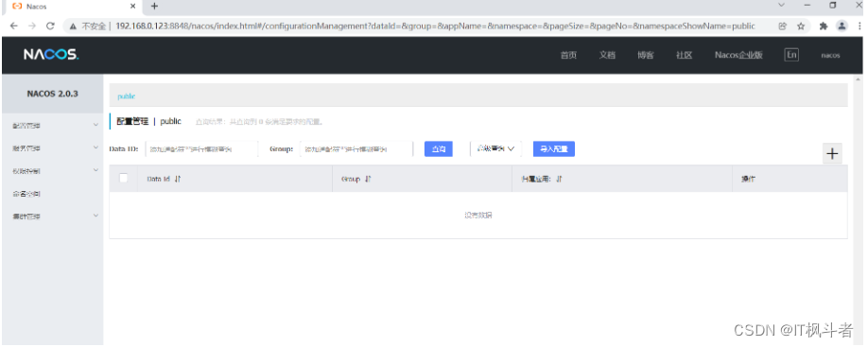Focus the Data ID input field
This screenshot has height=347, width=868.
pos(201,148)
